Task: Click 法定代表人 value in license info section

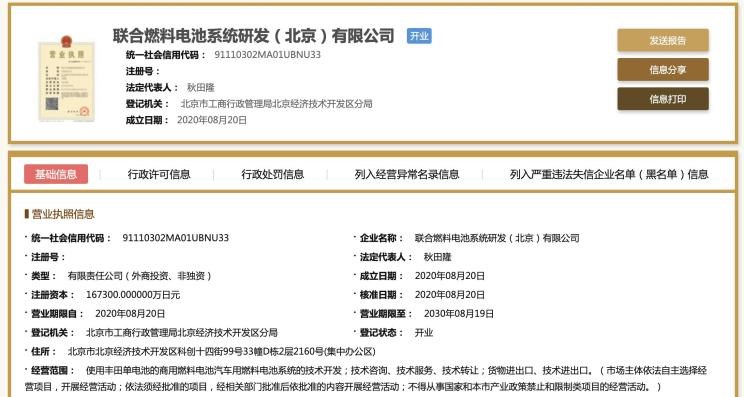Action: pyautogui.click(x=437, y=257)
